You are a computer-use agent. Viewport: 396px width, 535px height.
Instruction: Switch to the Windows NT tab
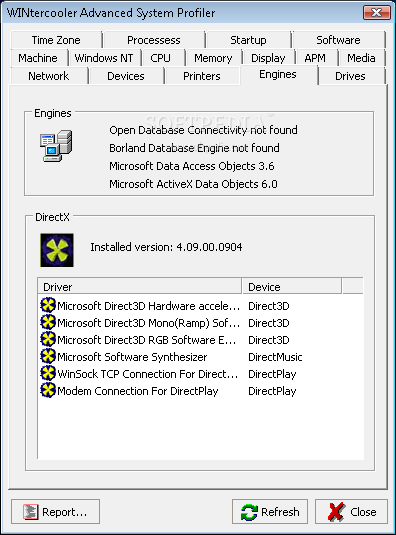[104, 58]
